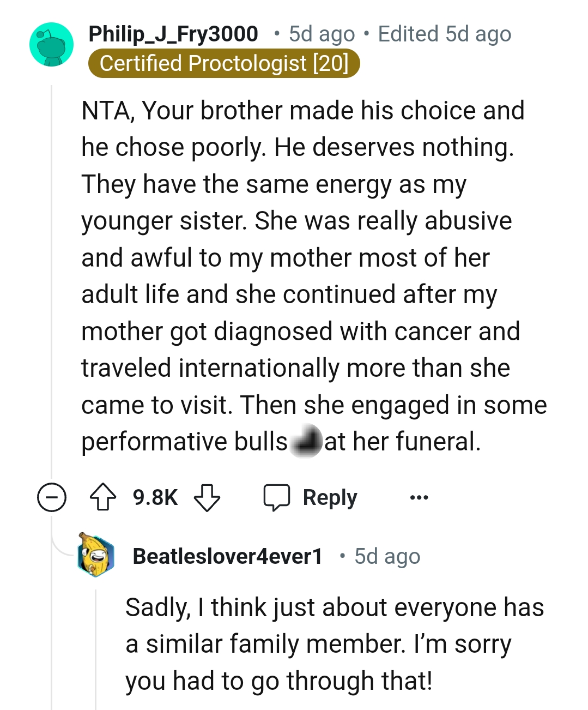Downvote Philip_J_Fry3000's comment
The height and width of the screenshot is (710, 588).
tap(208, 498)
